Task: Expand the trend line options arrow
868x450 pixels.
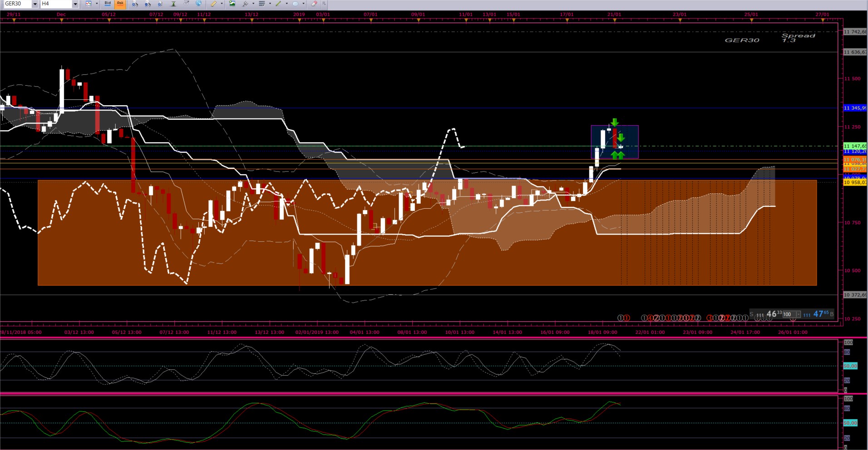Action: click(x=286, y=4)
